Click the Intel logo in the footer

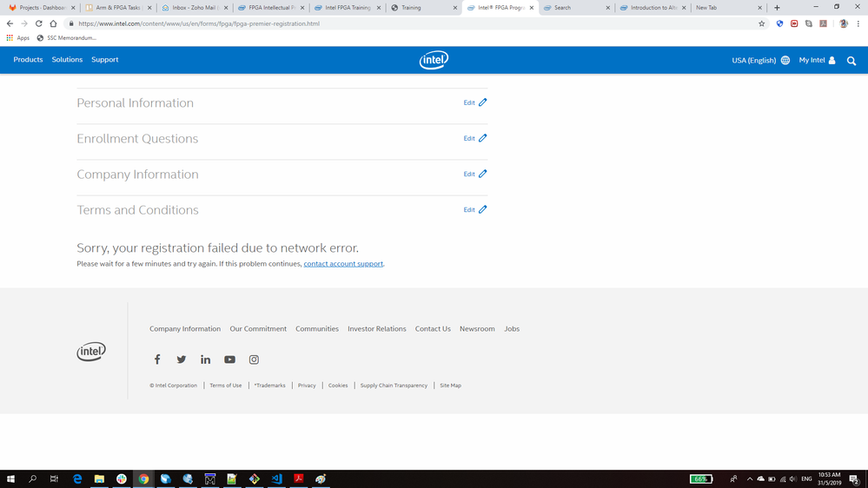pyautogui.click(x=90, y=352)
